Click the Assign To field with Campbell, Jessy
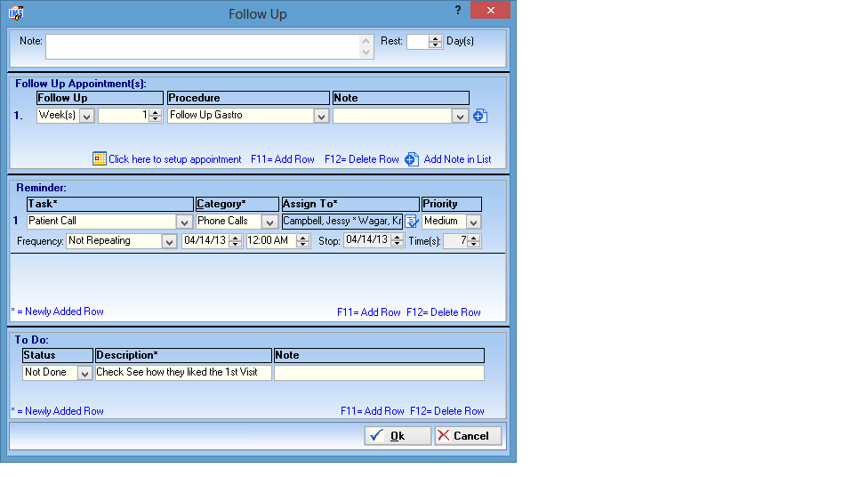868x477 pixels. point(342,221)
